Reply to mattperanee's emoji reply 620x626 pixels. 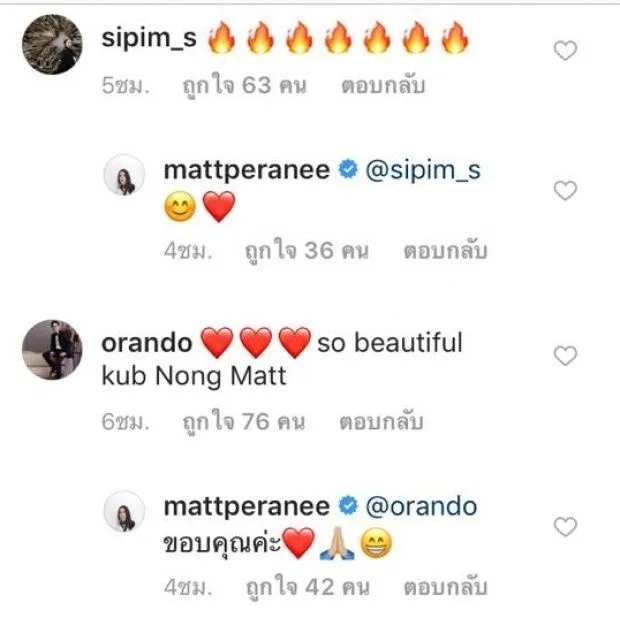445,251
